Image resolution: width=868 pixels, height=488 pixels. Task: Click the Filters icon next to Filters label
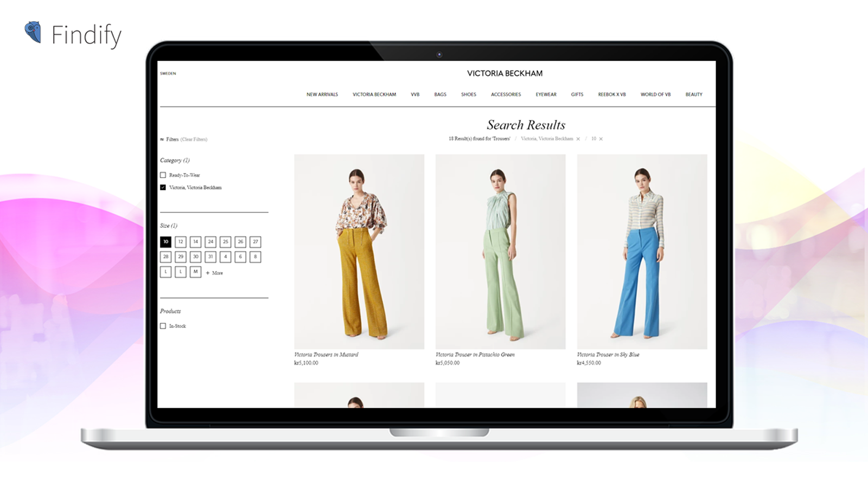point(162,139)
